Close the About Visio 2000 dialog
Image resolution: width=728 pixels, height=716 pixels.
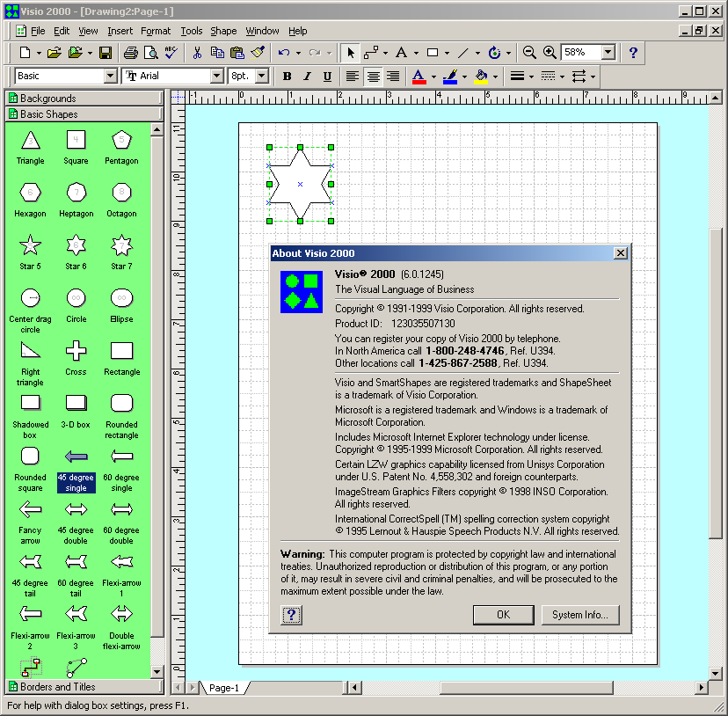coord(620,253)
